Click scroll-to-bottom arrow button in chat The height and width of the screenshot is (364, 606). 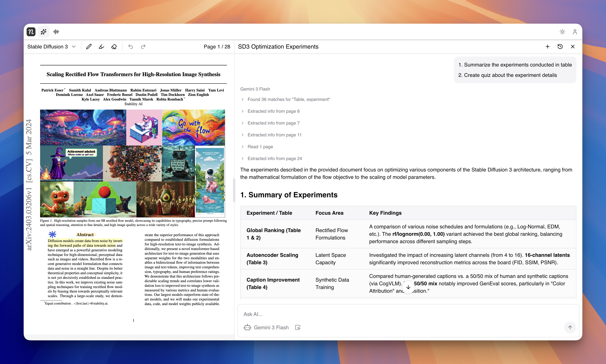pos(408,287)
